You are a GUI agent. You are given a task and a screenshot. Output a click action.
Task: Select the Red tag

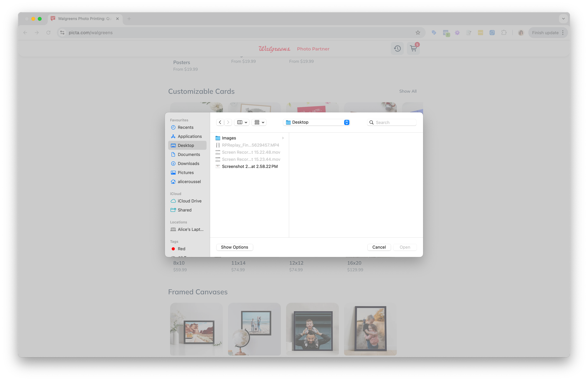(x=181, y=249)
